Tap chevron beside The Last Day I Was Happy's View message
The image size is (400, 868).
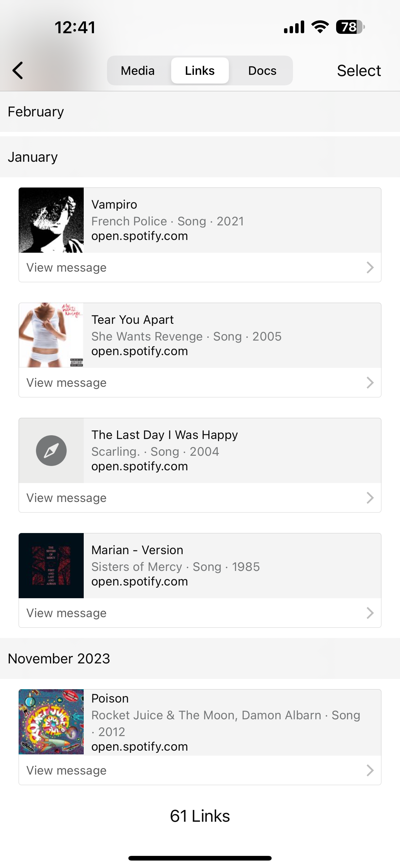[x=370, y=498]
